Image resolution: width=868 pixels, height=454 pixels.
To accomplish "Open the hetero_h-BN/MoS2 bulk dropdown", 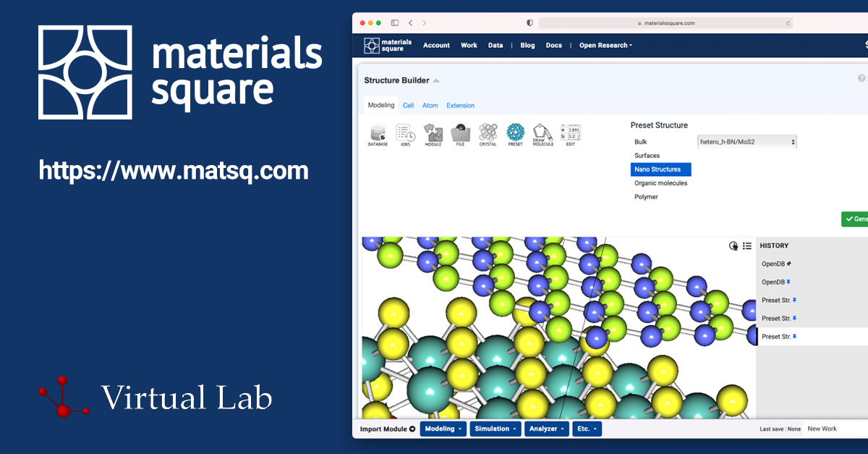I will coord(746,141).
